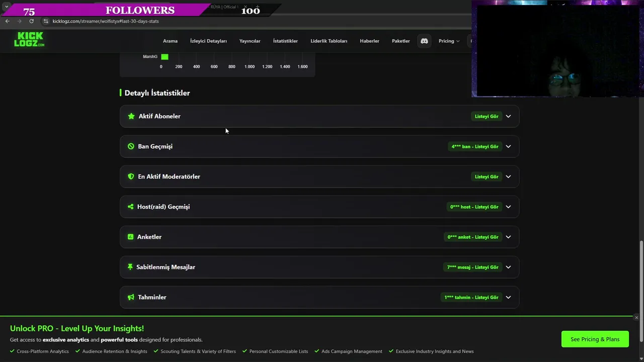Click the browser back arrow

pos(7,21)
